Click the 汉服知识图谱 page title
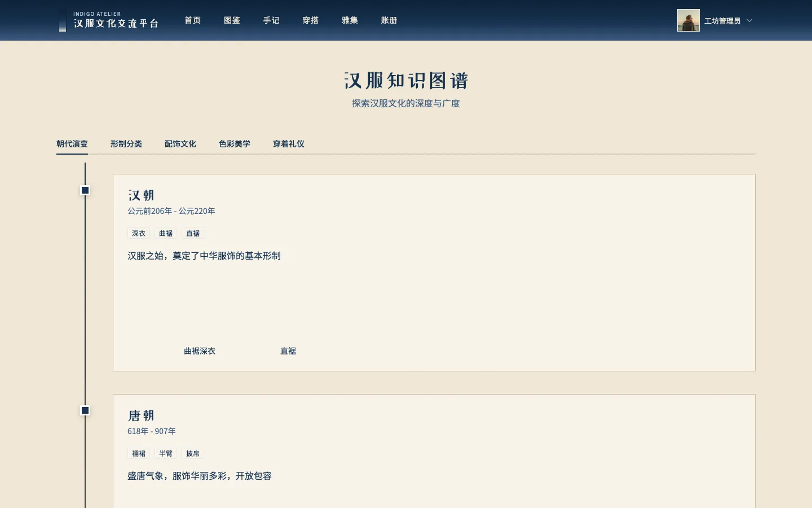Image resolution: width=812 pixels, height=508 pixels. coord(406,81)
